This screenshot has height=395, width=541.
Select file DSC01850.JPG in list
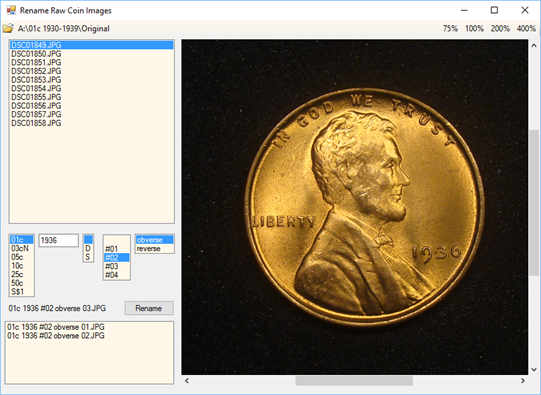coord(91,54)
